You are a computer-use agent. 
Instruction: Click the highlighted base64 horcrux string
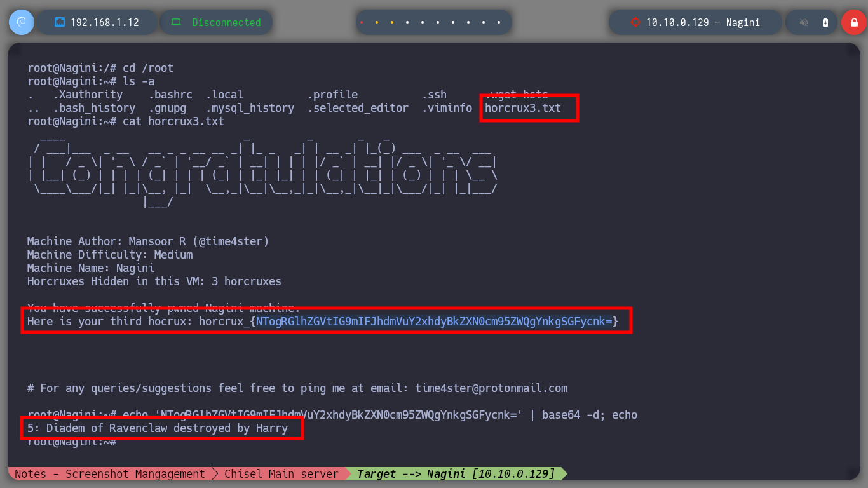tap(434, 322)
